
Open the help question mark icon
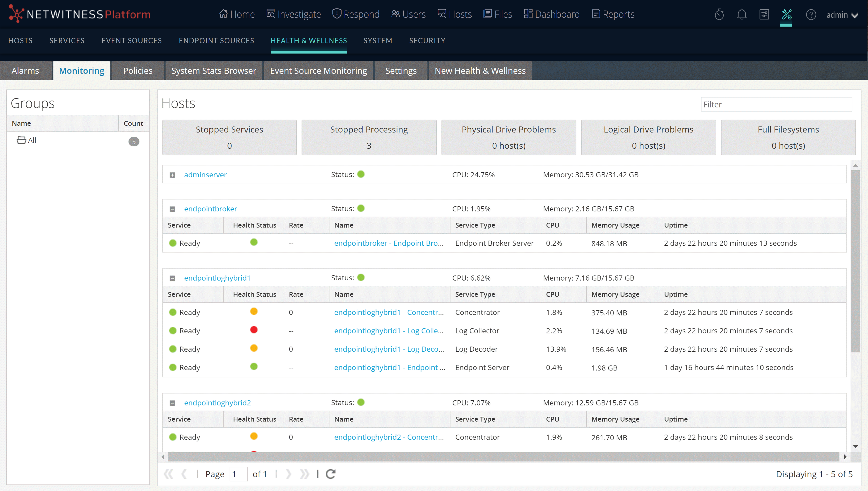[811, 15]
